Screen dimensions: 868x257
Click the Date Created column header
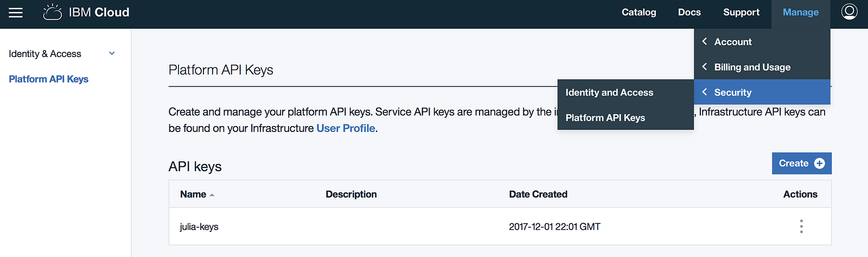point(538,195)
